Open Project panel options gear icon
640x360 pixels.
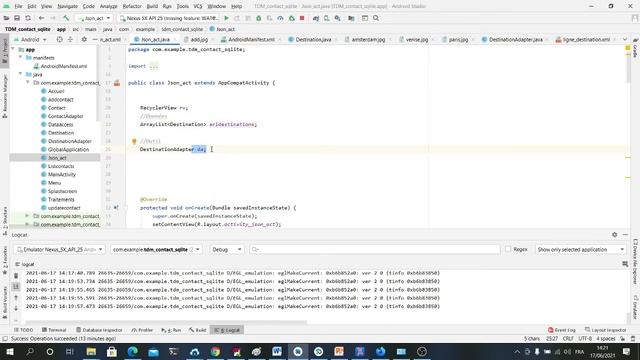coord(84,40)
